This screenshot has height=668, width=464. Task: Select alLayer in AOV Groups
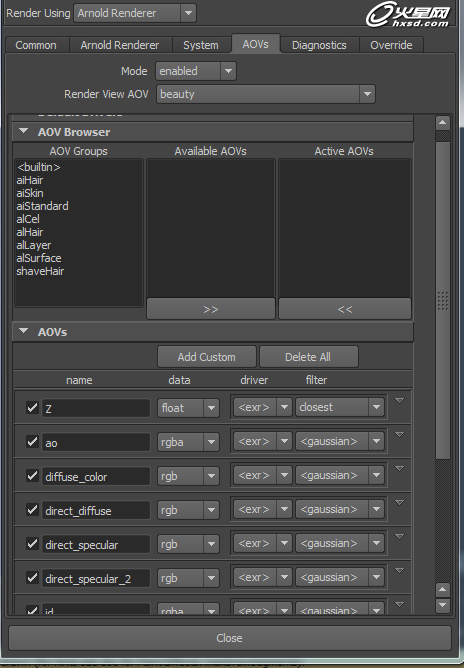34,245
